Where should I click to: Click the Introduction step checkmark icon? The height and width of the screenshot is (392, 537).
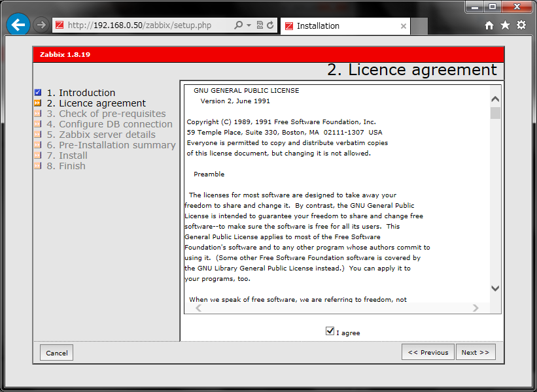[x=38, y=92]
